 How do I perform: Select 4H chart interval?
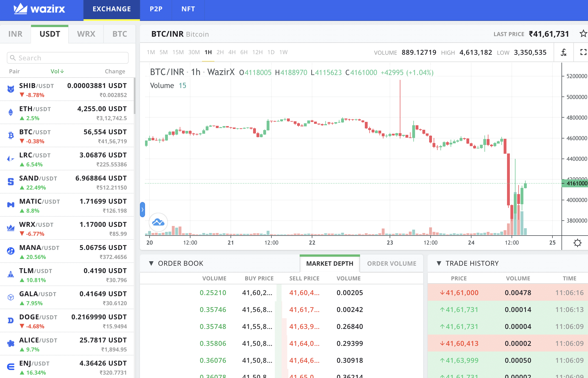point(232,52)
